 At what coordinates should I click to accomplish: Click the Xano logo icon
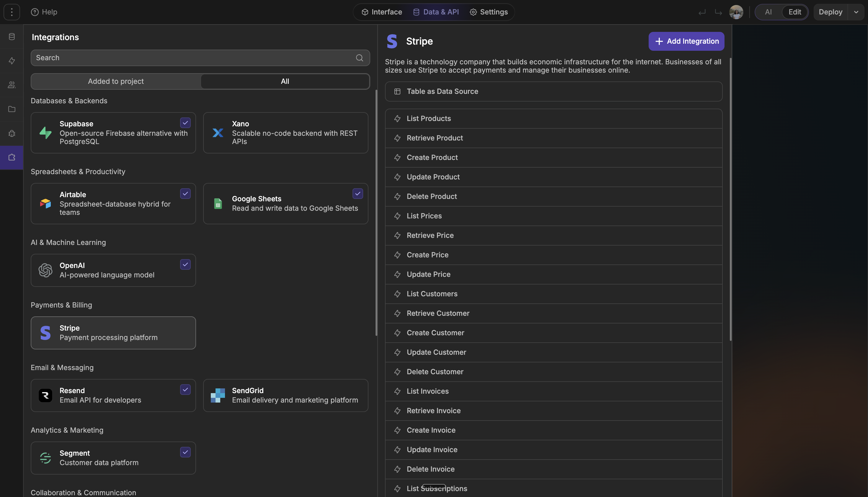coord(218,133)
